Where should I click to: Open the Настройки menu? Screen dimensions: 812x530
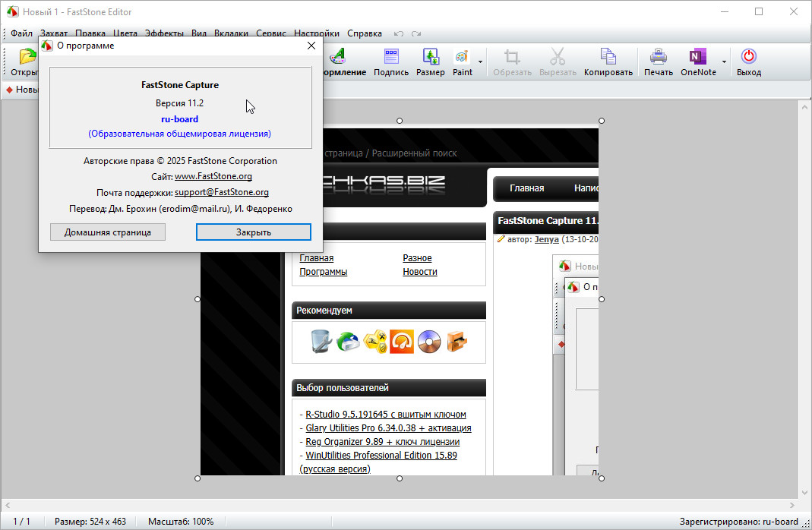click(x=317, y=33)
